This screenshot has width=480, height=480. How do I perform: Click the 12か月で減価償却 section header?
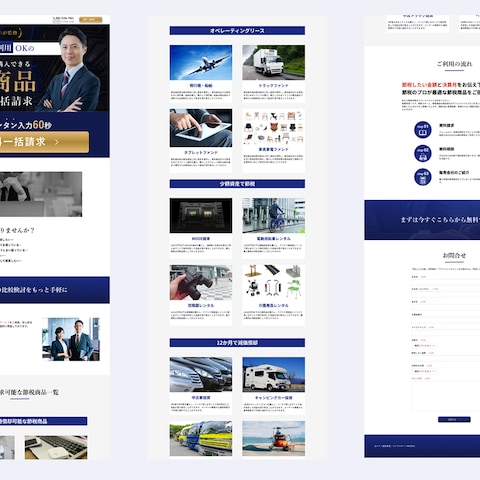pyautogui.click(x=237, y=343)
